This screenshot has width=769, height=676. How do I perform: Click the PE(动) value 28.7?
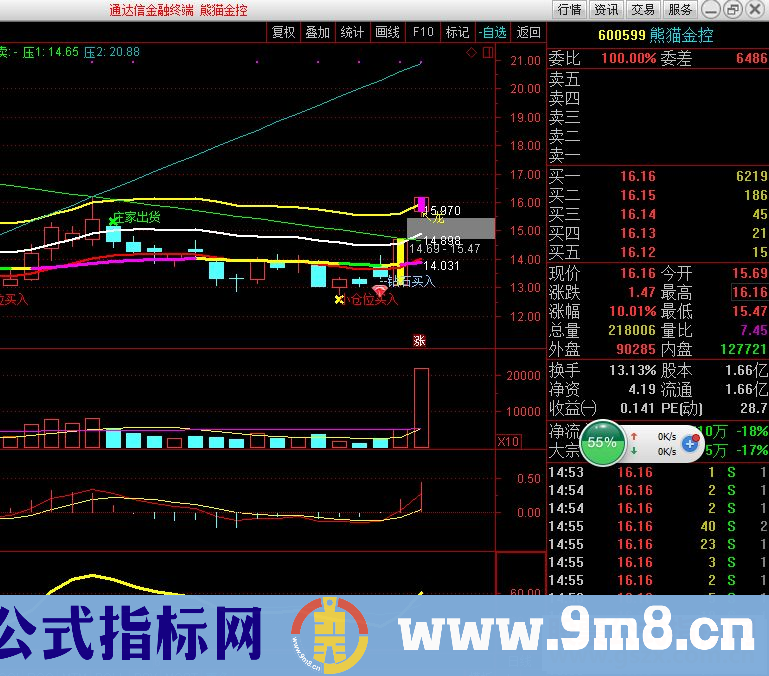[754, 408]
